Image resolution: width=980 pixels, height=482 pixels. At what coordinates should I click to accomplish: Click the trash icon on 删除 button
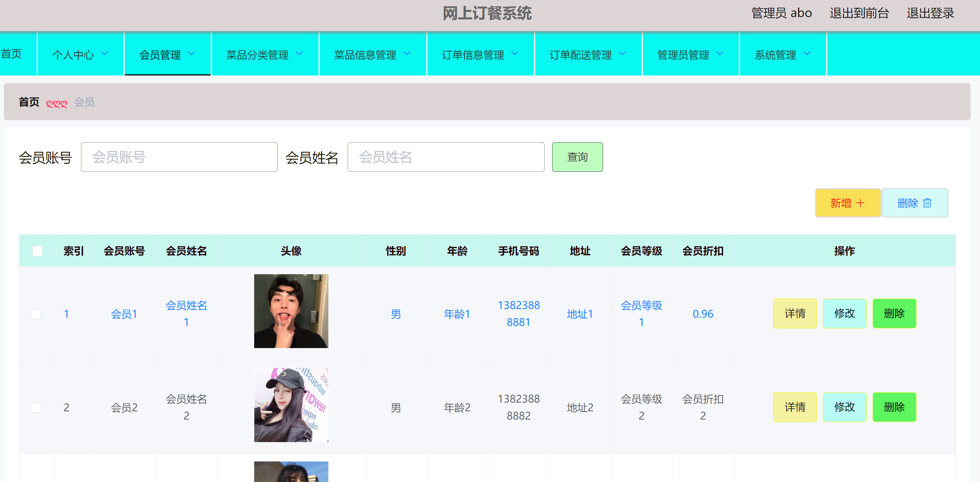[x=927, y=203]
